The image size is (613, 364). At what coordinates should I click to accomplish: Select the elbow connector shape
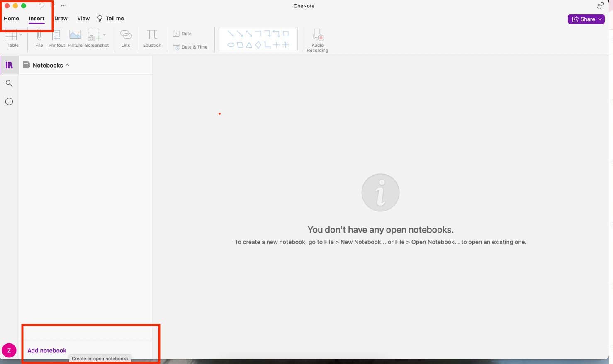tap(258, 34)
